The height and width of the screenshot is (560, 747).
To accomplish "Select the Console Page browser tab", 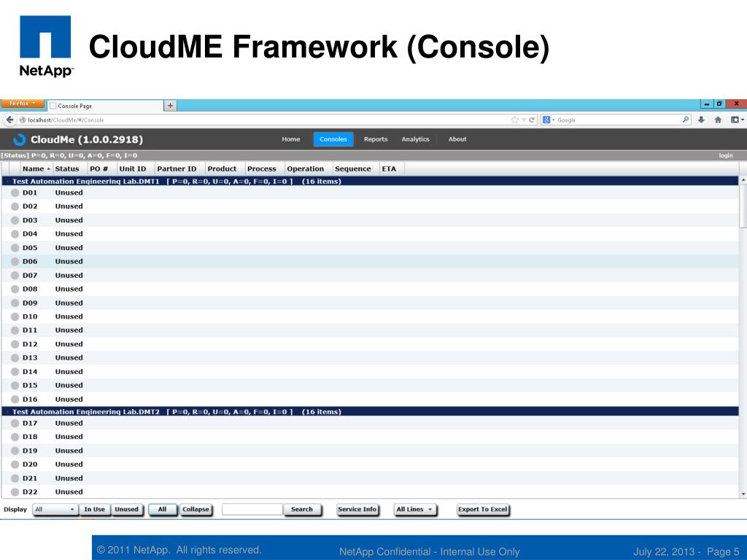I will pyautogui.click(x=105, y=106).
